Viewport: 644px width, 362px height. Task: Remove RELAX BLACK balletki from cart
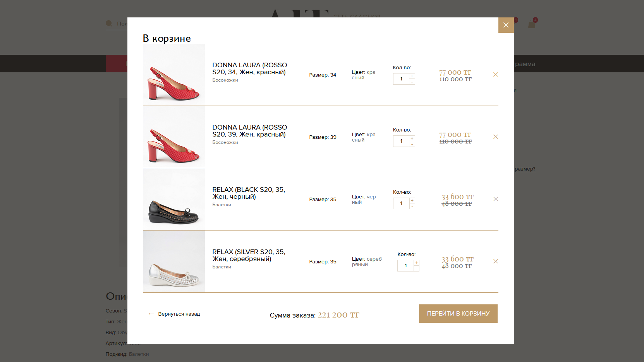pos(496,199)
